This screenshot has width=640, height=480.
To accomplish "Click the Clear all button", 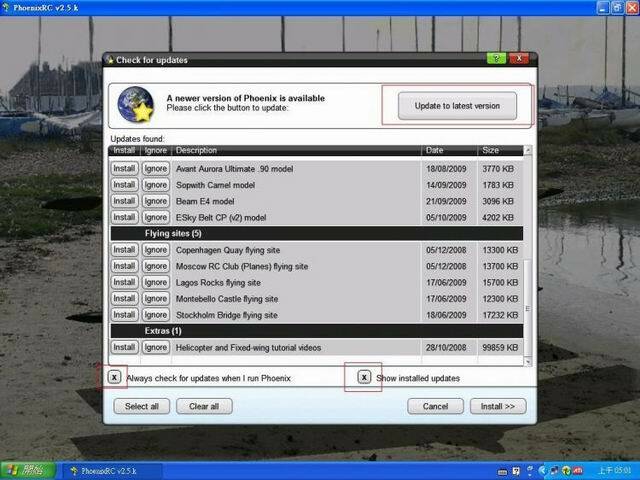I will [x=204, y=406].
